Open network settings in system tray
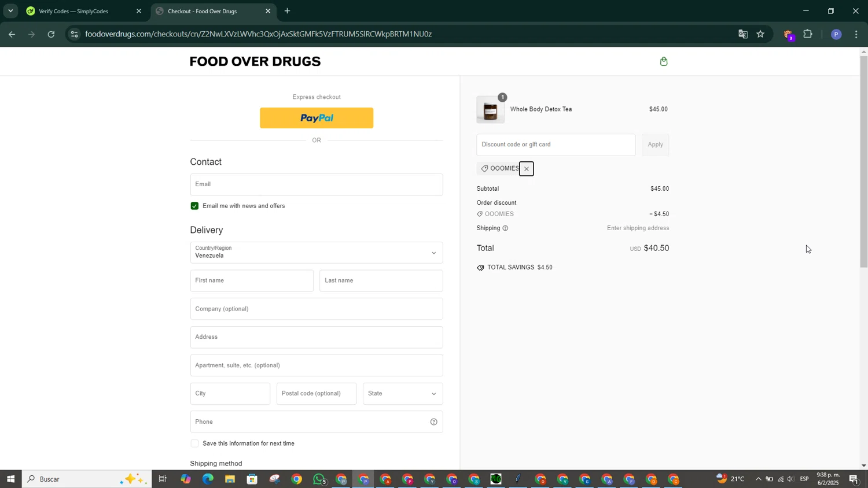This screenshot has height=488, width=868. [x=780, y=479]
